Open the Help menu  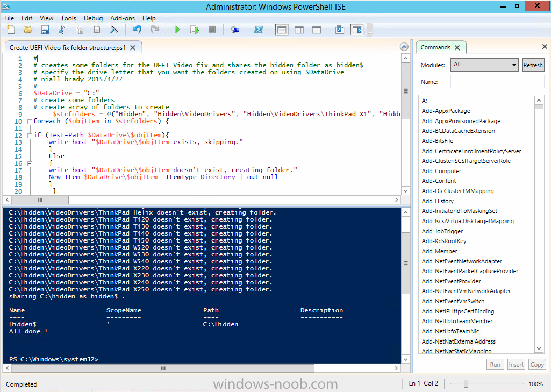(149, 18)
